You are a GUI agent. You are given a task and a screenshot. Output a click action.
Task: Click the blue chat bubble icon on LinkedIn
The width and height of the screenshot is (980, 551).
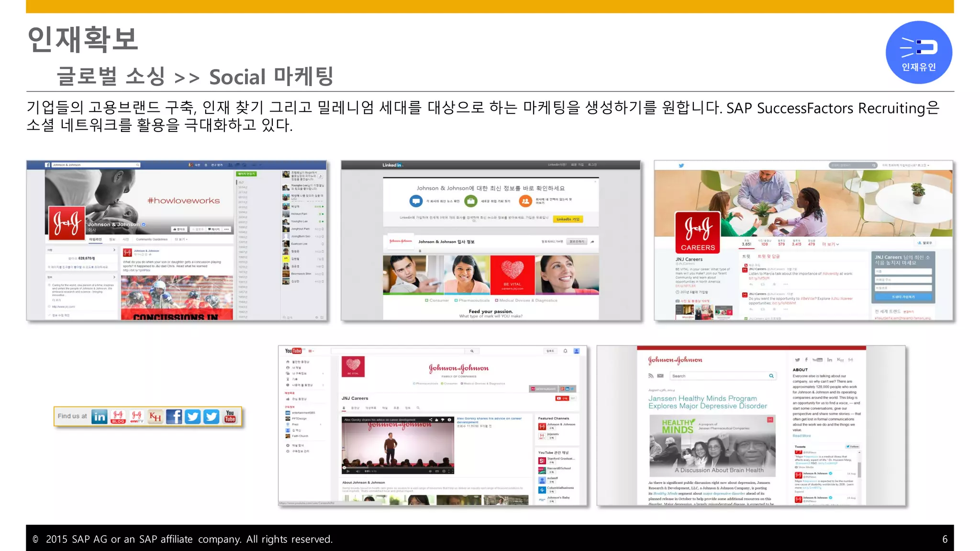point(416,201)
